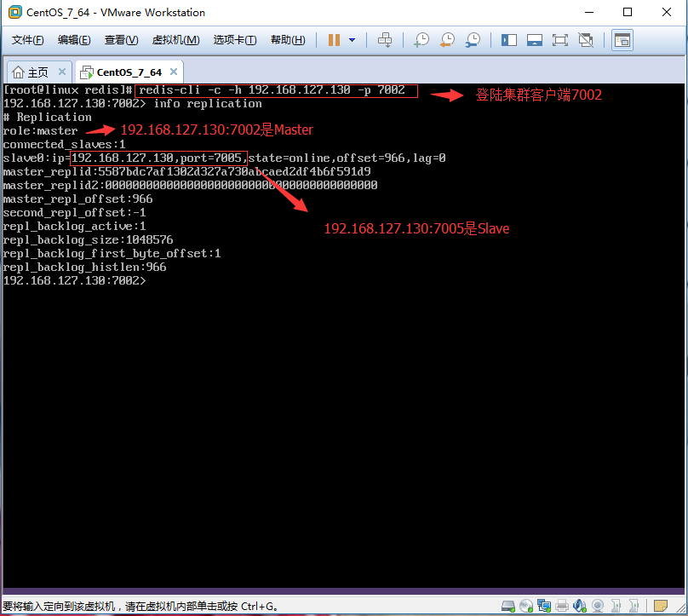Click the 'role:master' output line
Screen dimensions: 688x616
pos(40,131)
